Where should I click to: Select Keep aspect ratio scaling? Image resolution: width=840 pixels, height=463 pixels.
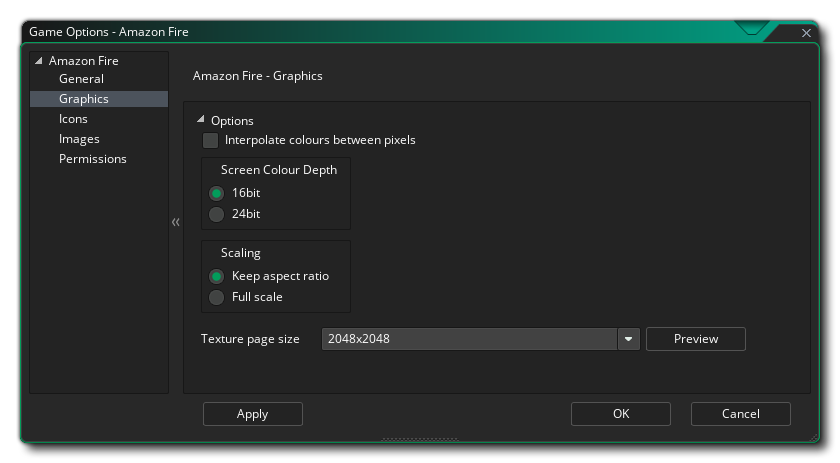pos(216,276)
